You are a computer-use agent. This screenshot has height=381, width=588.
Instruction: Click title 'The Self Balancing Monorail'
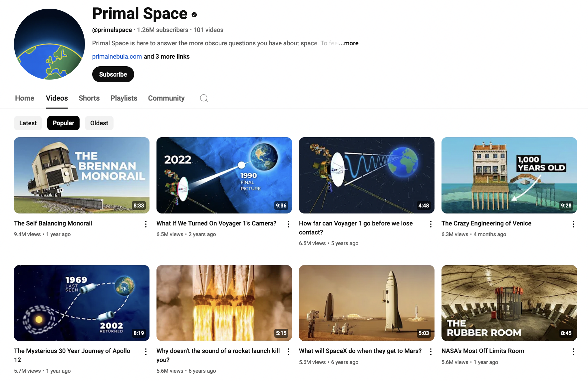pos(53,223)
